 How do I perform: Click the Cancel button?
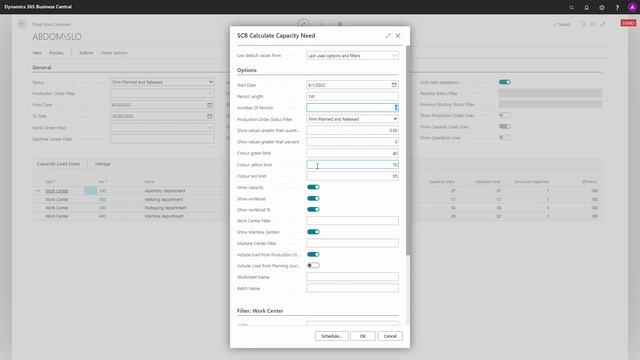390,336
